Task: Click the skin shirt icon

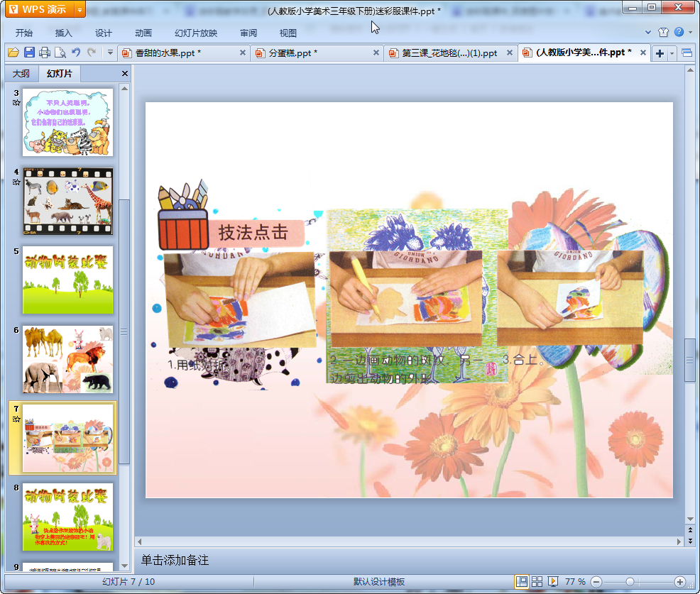Action: 663,32
